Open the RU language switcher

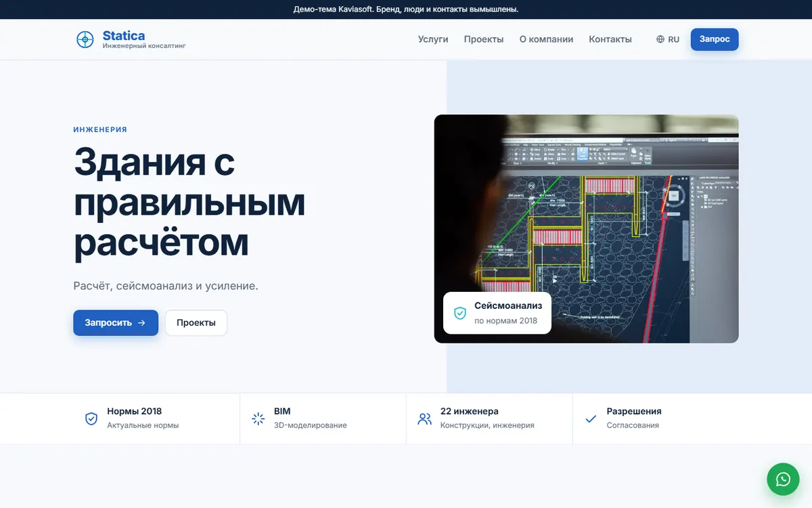pyautogui.click(x=668, y=39)
